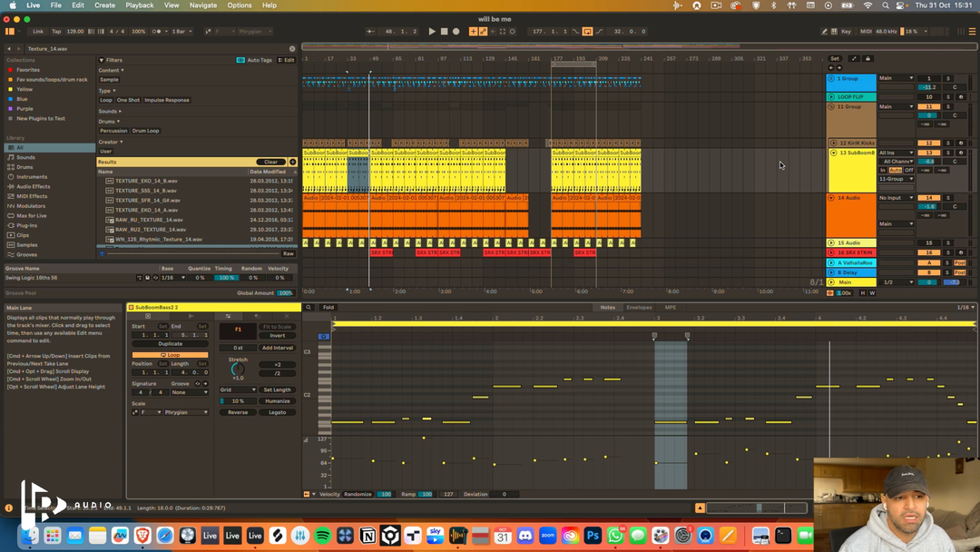
Task: Open the Phrygian scale dropdown in clip panel
Action: coord(187,412)
